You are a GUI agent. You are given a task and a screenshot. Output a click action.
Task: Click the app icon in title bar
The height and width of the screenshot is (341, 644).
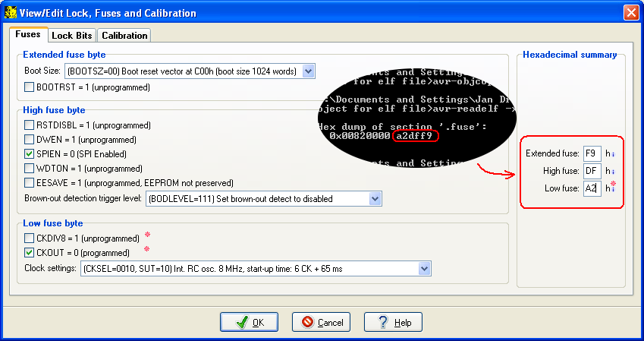tap(11, 13)
